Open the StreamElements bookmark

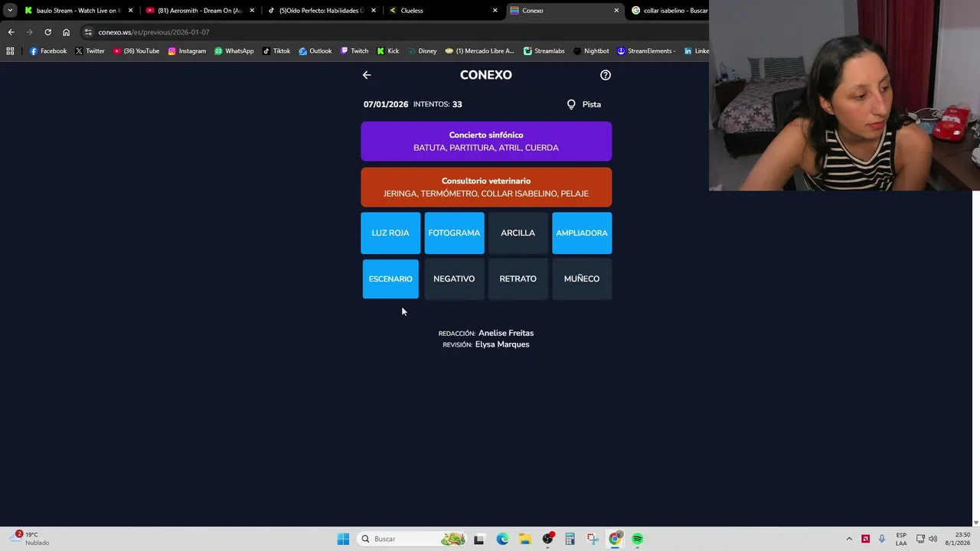click(x=646, y=51)
